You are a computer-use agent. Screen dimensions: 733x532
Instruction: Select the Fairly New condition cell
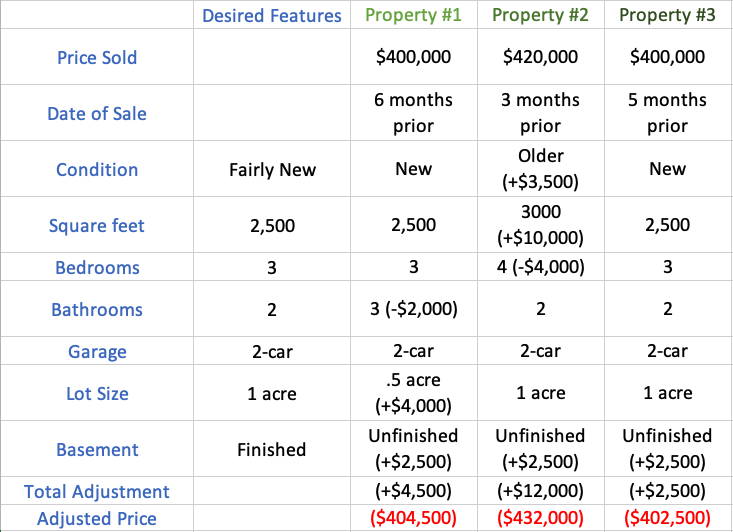coord(271,169)
